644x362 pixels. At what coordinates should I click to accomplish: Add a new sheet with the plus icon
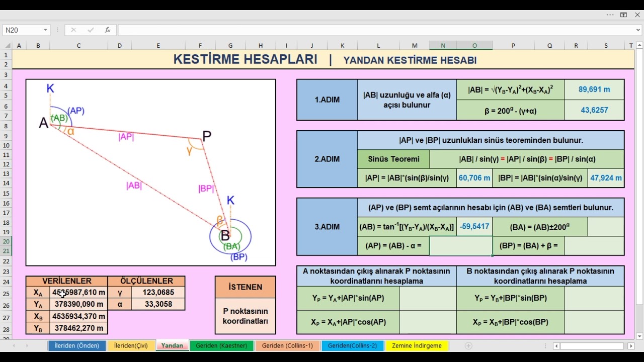pos(468,346)
